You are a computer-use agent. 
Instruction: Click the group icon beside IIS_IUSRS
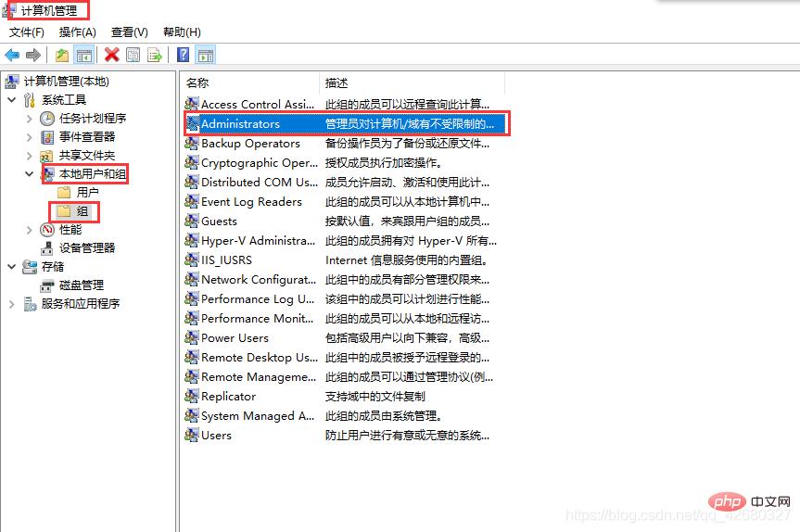[191, 260]
